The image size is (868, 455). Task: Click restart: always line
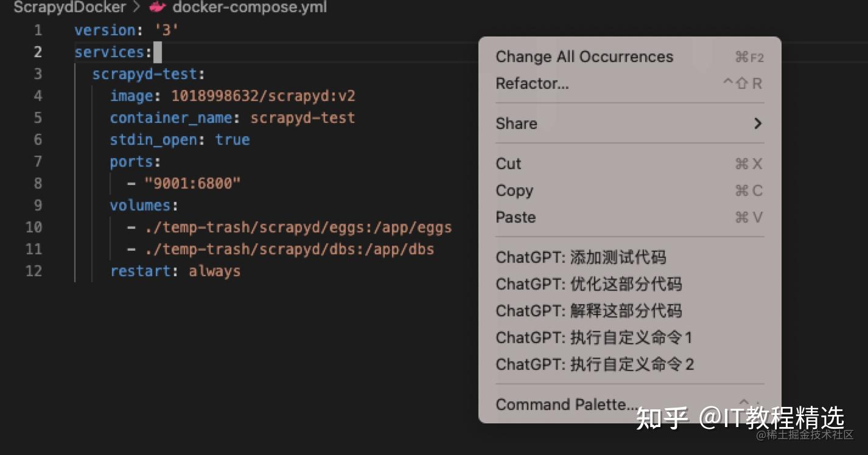click(x=175, y=271)
